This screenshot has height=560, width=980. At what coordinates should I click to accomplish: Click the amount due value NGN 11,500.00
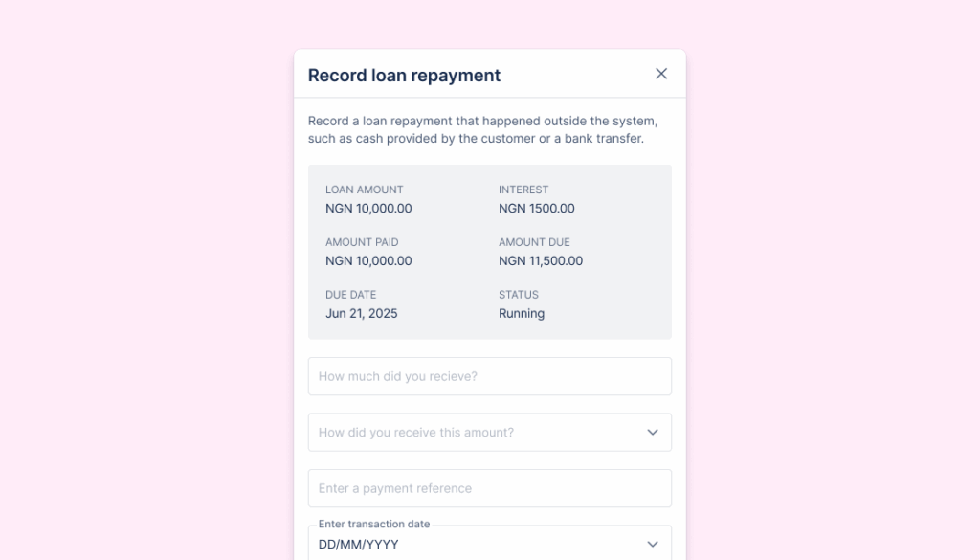coord(541,261)
